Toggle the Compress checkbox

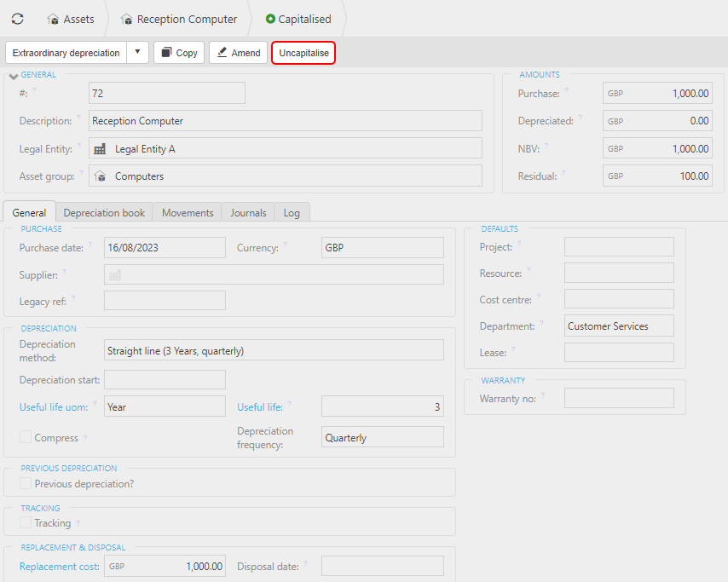26,437
